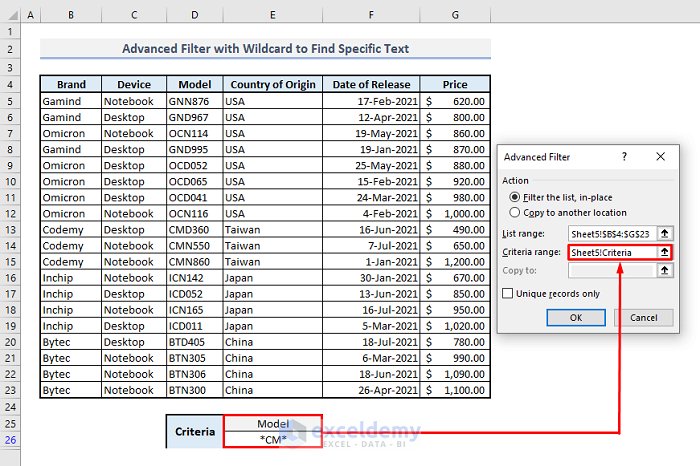Select column G header
This screenshot has width=700, height=466.
click(455, 15)
